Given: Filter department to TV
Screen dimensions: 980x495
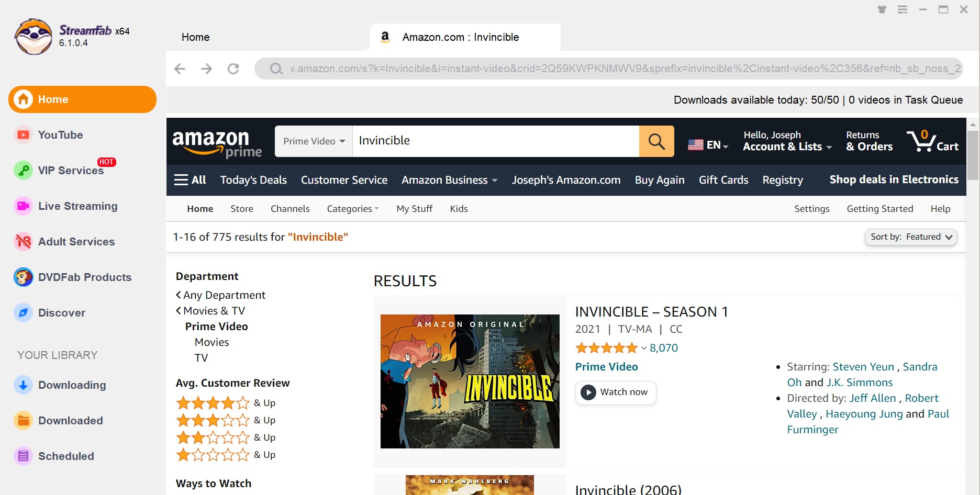Looking at the screenshot, I should click(202, 358).
